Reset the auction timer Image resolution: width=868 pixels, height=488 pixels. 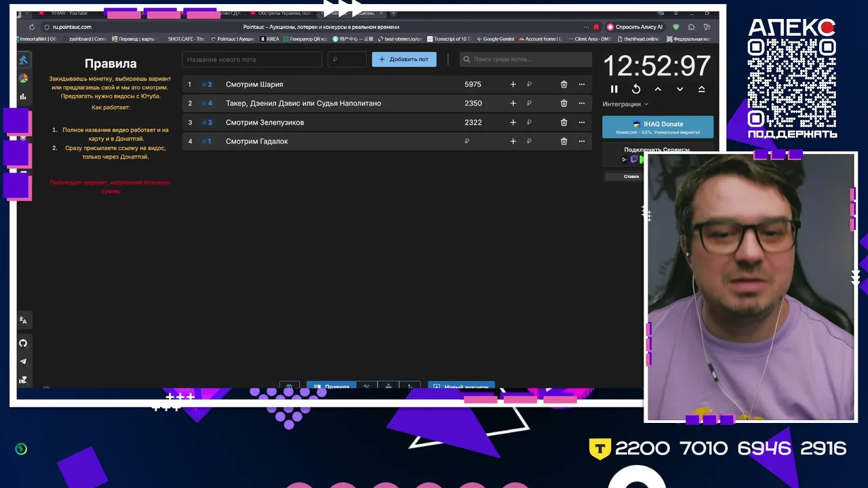[x=636, y=89]
